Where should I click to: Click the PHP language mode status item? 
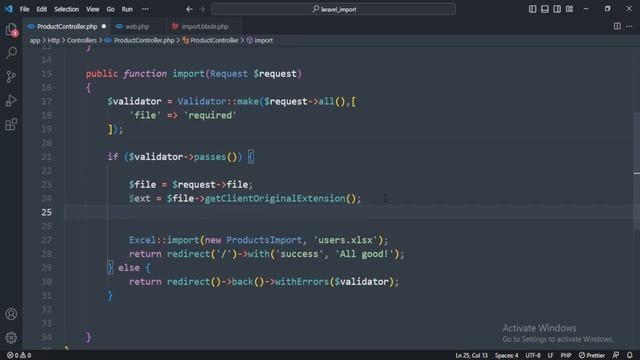[x=565, y=355]
